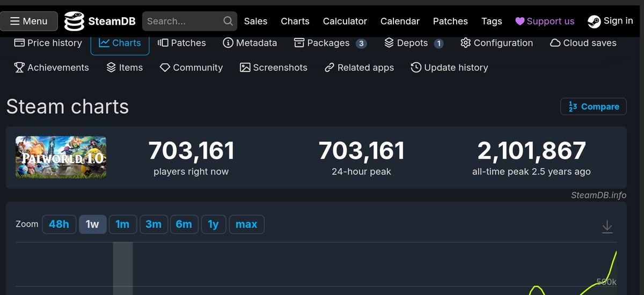
Task: Open the hamburger Menu button
Action: pos(29,21)
